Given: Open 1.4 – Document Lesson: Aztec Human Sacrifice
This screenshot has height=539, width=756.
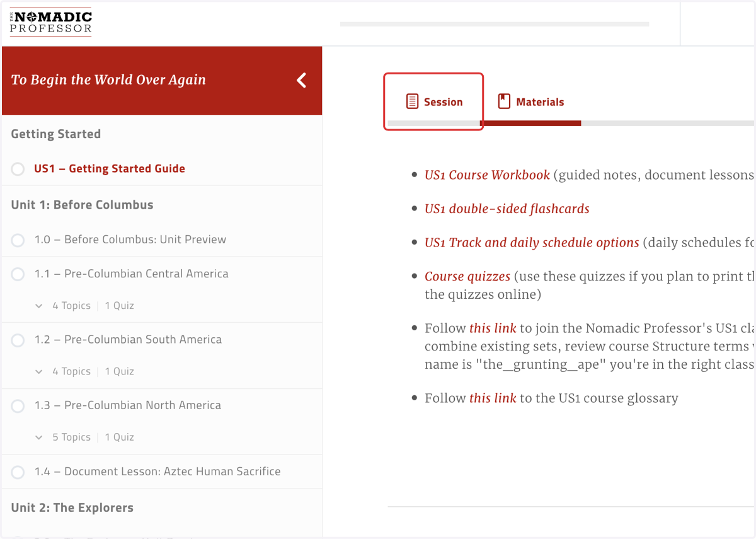Looking at the screenshot, I should (x=157, y=471).
